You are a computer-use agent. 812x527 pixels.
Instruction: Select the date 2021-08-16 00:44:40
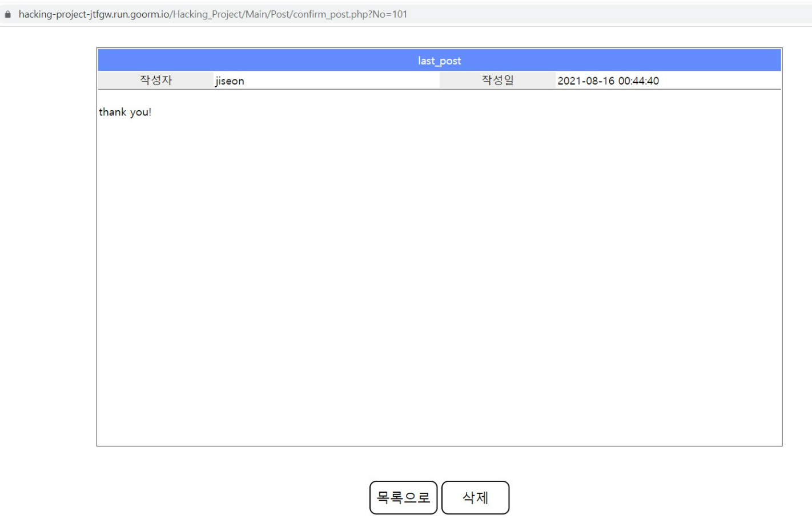coord(608,81)
